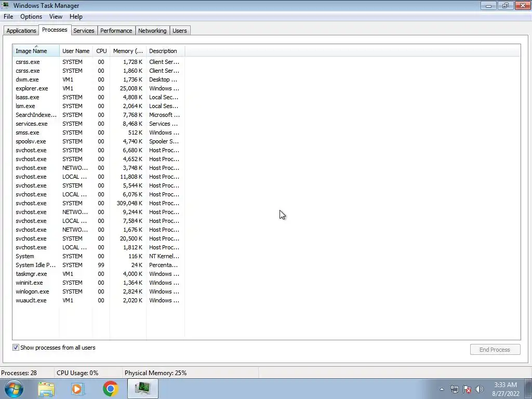The height and width of the screenshot is (399, 532).
Task: Open the Help menu
Action: coord(76,17)
